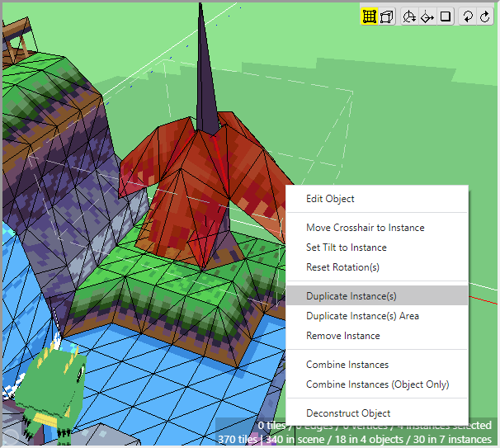Click the clockwise rotate view icon
This screenshot has height=448, width=500.
tap(484, 17)
